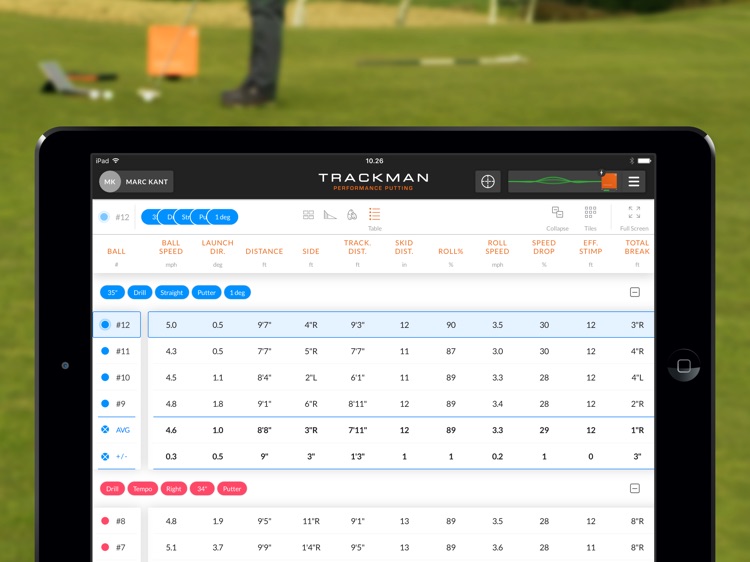Click ball #10 side value 2"L
The width and height of the screenshot is (750, 562).
click(311, 377)
